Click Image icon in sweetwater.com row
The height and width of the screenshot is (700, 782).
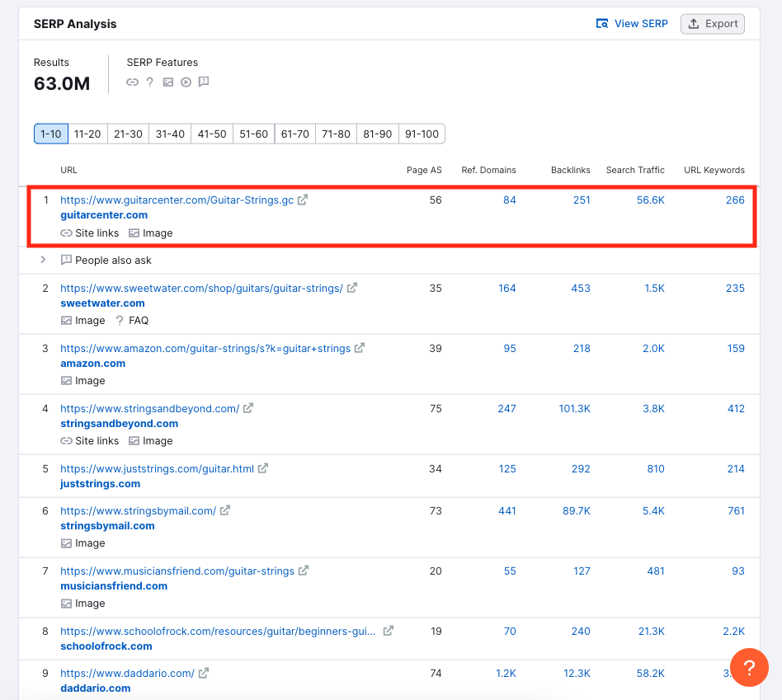(x=66, y=321)
